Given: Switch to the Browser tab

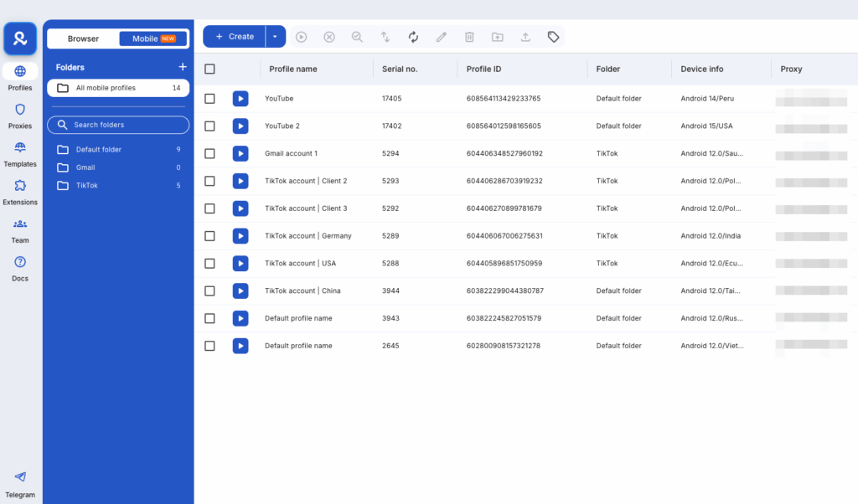Looking at the screenshot, I should click(x=83, y=39).
